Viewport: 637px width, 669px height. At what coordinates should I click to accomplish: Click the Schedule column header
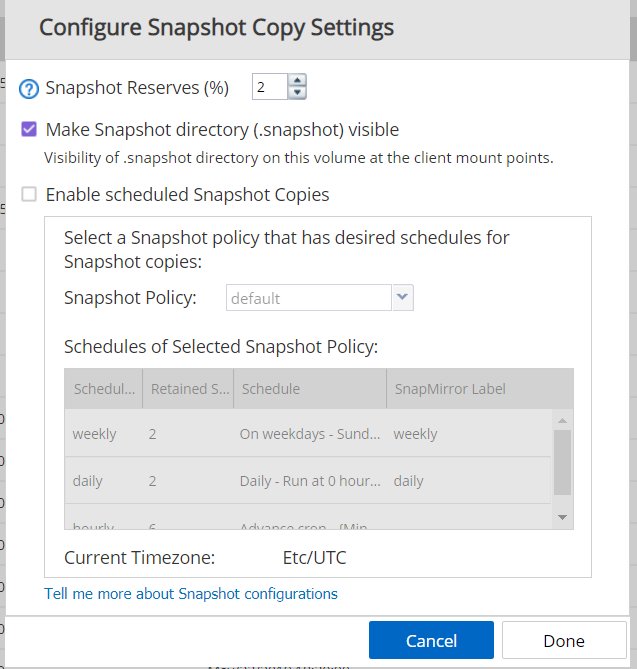[x=309, y=389]
